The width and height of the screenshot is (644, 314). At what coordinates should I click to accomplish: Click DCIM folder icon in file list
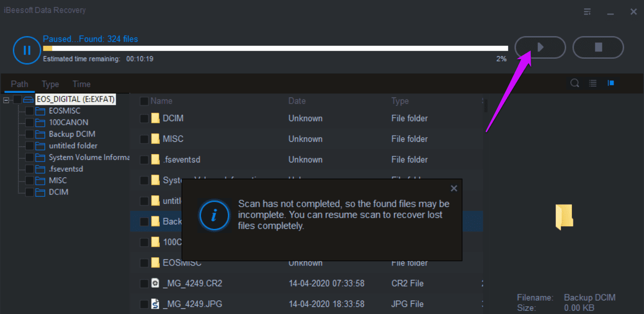(155, 118)
